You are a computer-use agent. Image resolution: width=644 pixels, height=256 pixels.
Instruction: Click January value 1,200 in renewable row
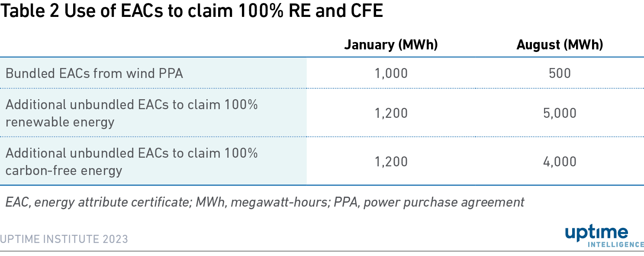391,113
